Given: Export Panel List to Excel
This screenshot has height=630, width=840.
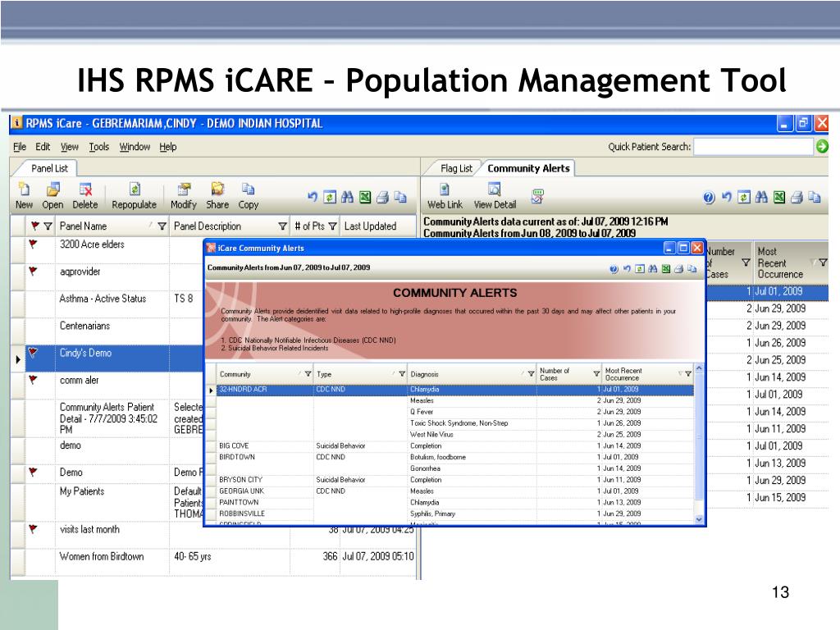Looking at the screenshot, I should coord(365,197).
